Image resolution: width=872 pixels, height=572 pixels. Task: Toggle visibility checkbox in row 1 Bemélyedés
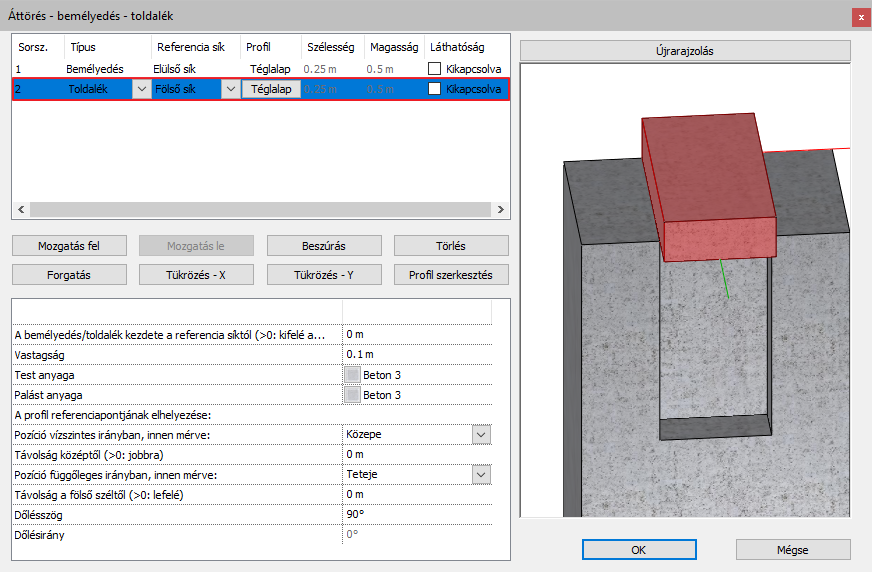click(x=434, y=69)
